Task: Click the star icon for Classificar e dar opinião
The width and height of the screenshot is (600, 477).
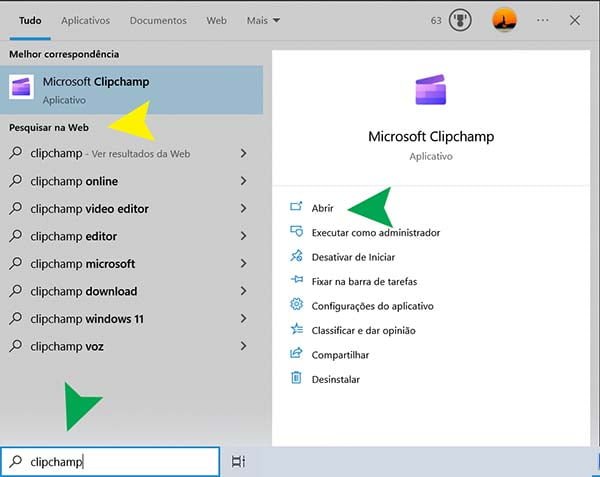Action: (297, 329)
